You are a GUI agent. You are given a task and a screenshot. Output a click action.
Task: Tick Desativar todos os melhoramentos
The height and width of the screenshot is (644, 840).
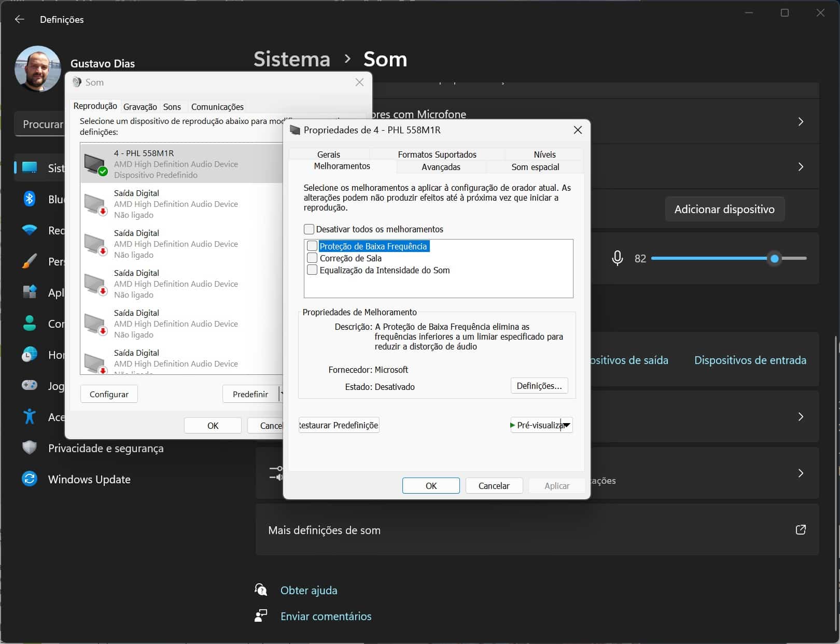coord(309,229)
